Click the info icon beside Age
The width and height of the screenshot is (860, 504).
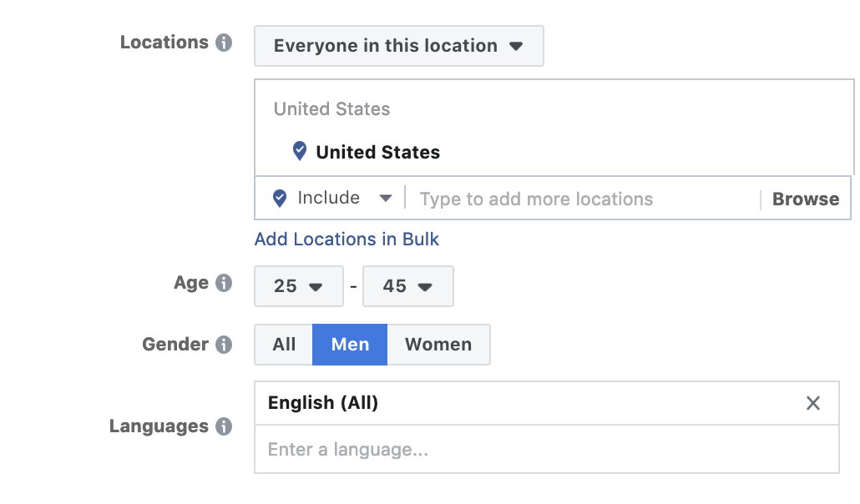(224, 283)
